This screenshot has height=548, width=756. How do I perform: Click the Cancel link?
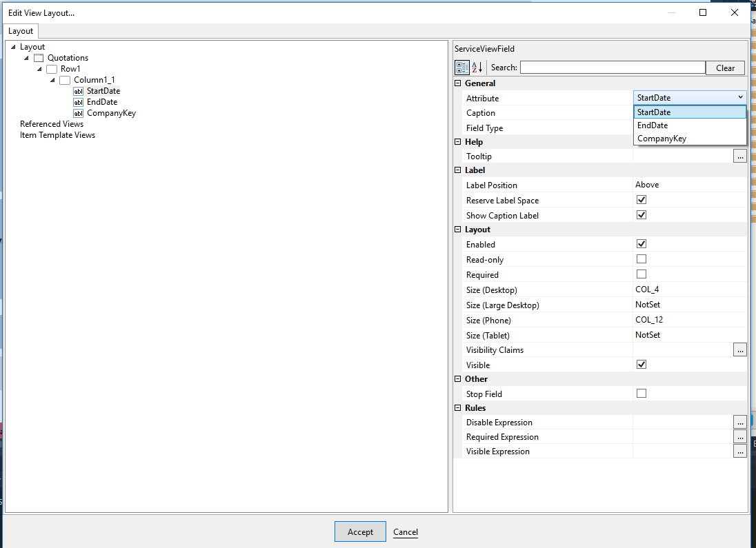click(406, 532)
